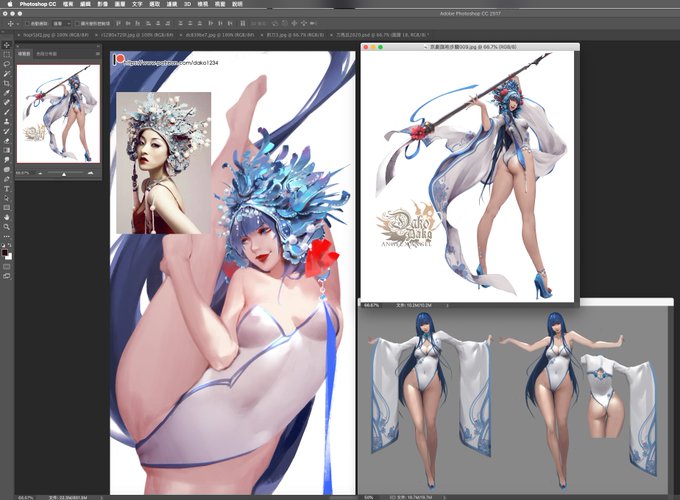Select the Path Selection tool

tap(7, 198)
